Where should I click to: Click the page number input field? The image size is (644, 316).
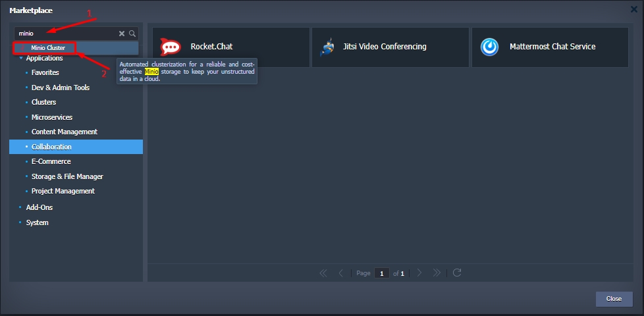382,273
